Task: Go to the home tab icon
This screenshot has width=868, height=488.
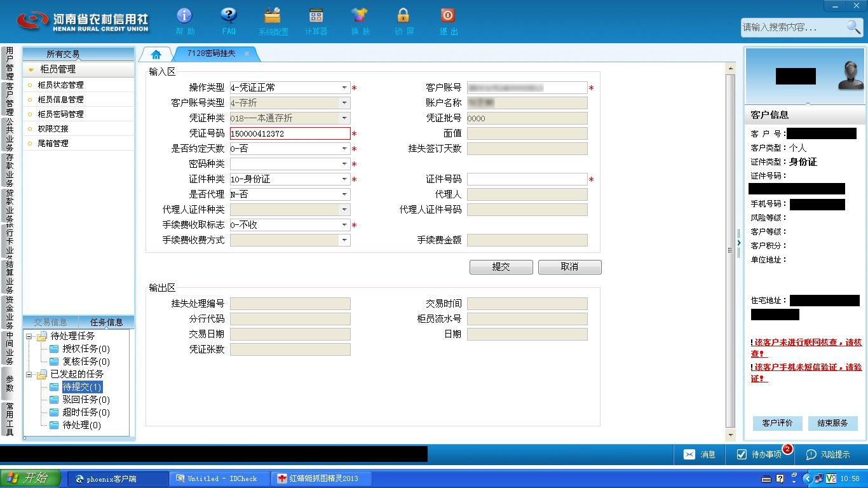Action: click(x=156, y=55)
